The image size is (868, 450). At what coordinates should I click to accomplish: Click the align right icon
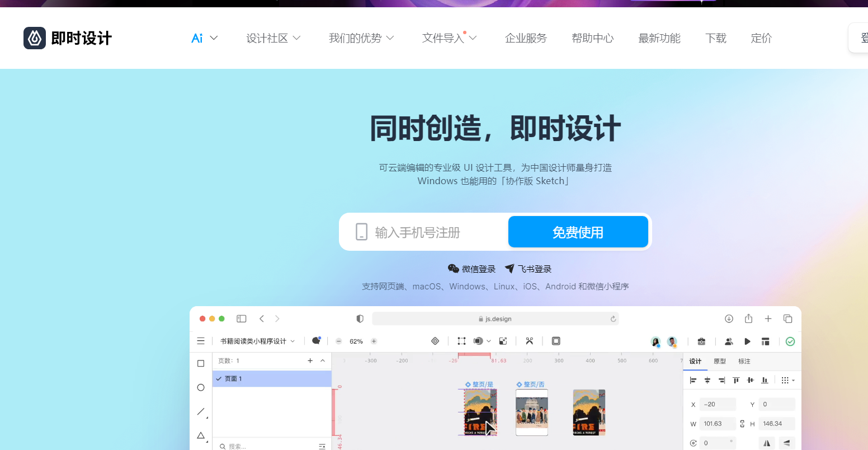click(x=721, y=380)
